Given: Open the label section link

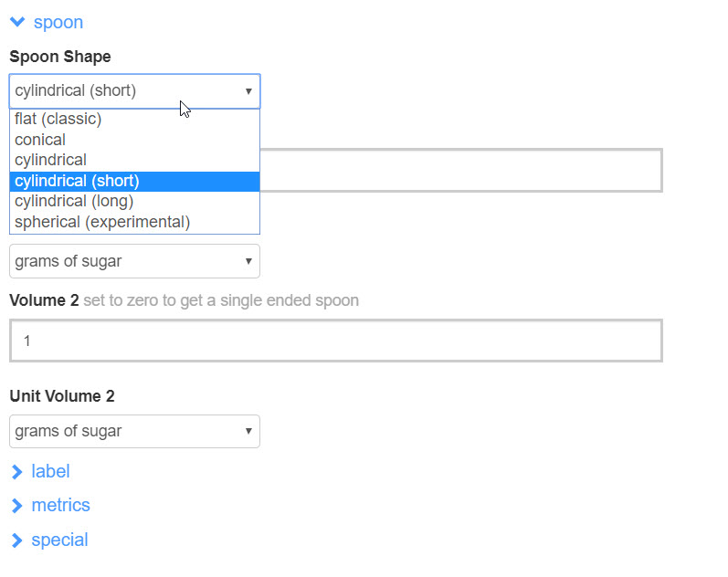Looking at the screenshot, I should (50, 472).
